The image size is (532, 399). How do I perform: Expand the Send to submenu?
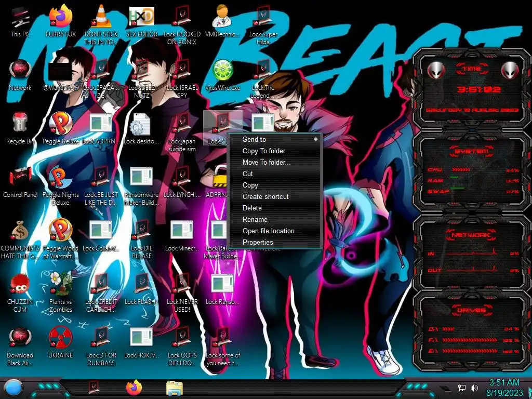275,139
